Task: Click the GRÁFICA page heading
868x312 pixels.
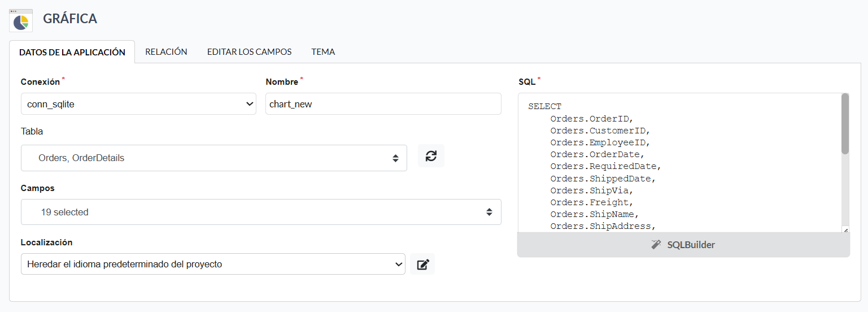Action: point(70,19)
